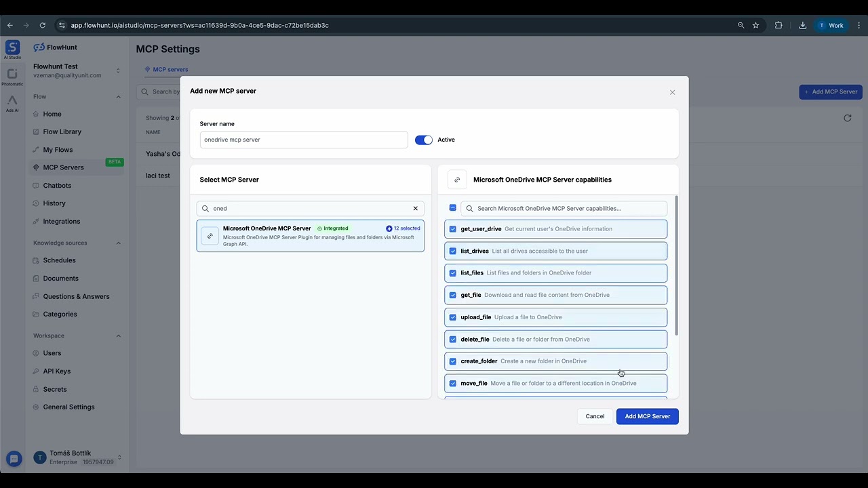Open Tomáš Bottlík user menu

click(77, 457)
